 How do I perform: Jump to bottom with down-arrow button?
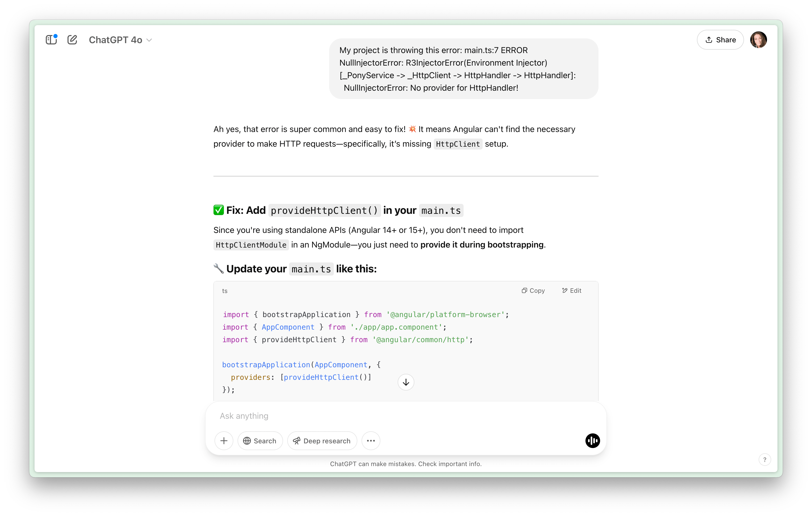tap(406, 382)
